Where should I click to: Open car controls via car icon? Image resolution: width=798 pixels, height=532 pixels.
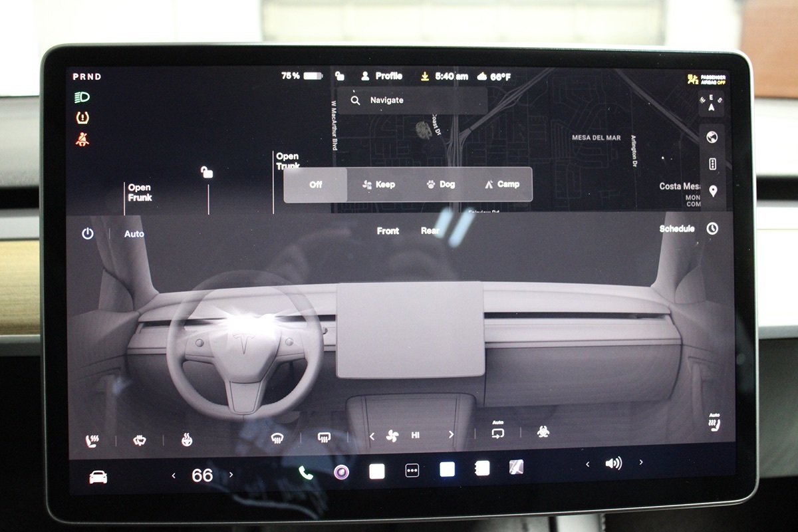point(98,477)
